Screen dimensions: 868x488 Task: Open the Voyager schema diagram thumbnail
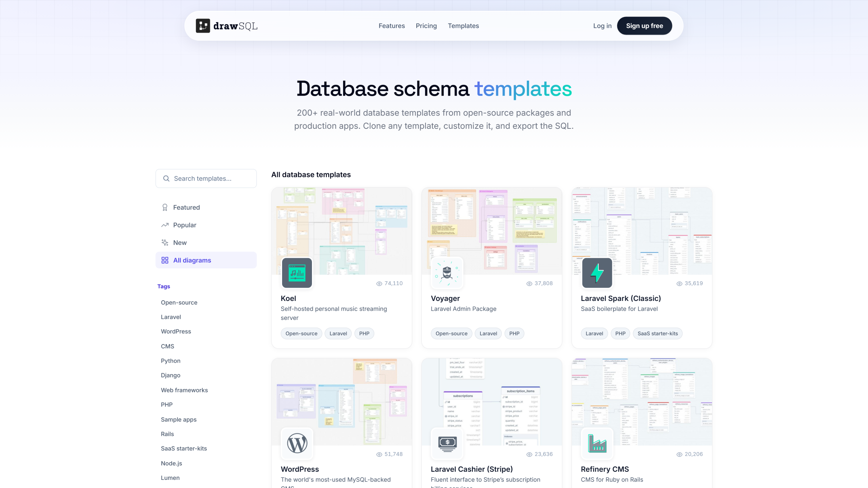pyautogui.click(x=492, y=231)
